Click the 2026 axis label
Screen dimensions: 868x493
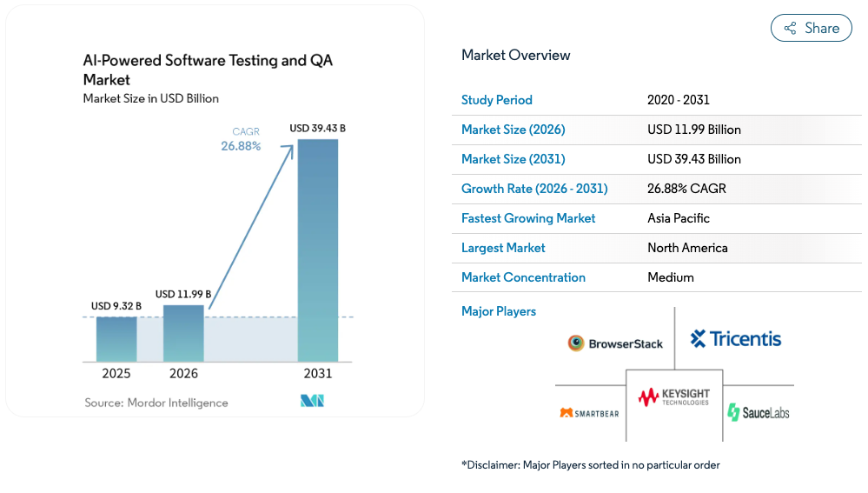tap(183, 373)
